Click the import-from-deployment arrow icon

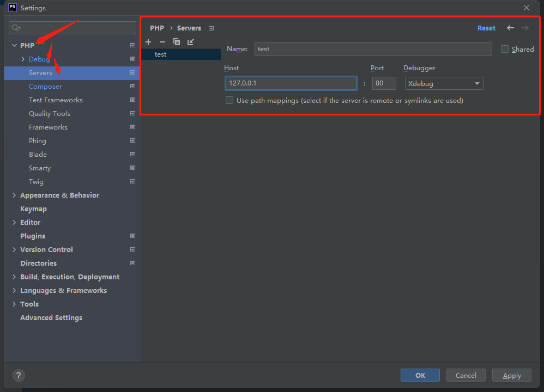[x=190, y=41]
